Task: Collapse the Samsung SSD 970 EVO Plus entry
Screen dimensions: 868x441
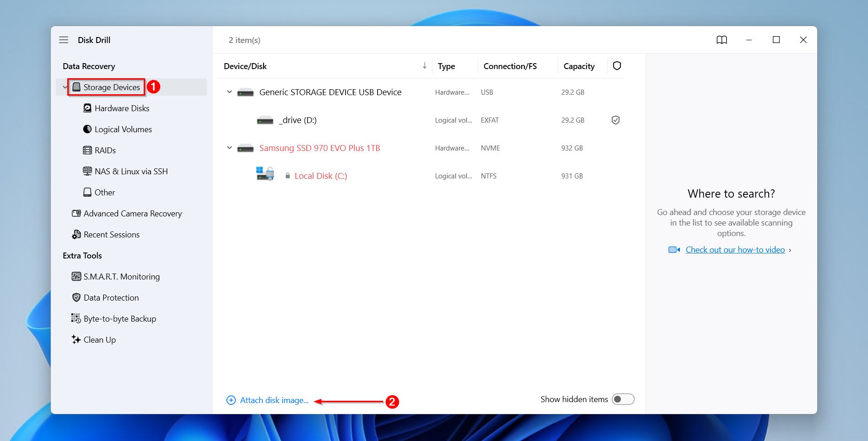Action: [x=229, y=147]
